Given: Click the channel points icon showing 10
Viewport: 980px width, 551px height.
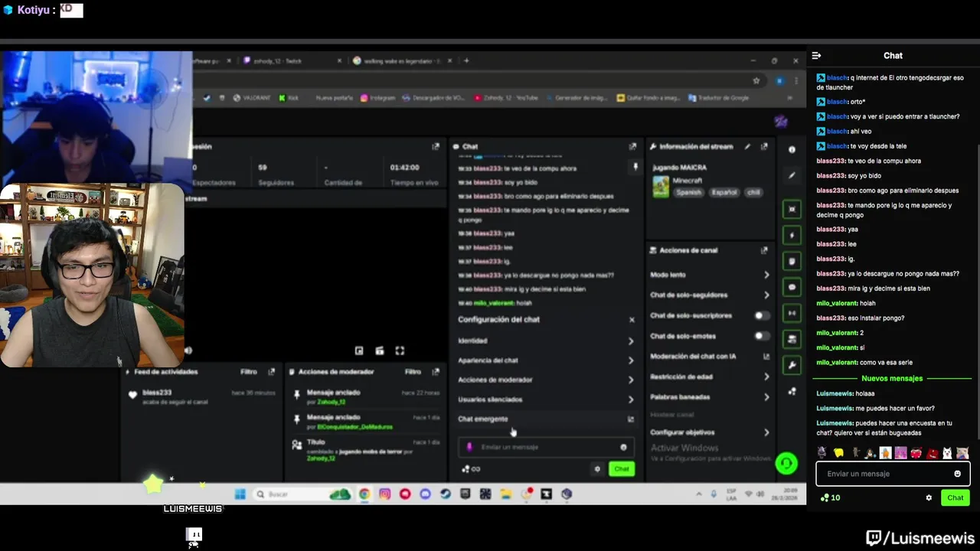Looking at the screenshot, I should pos(830,497).
